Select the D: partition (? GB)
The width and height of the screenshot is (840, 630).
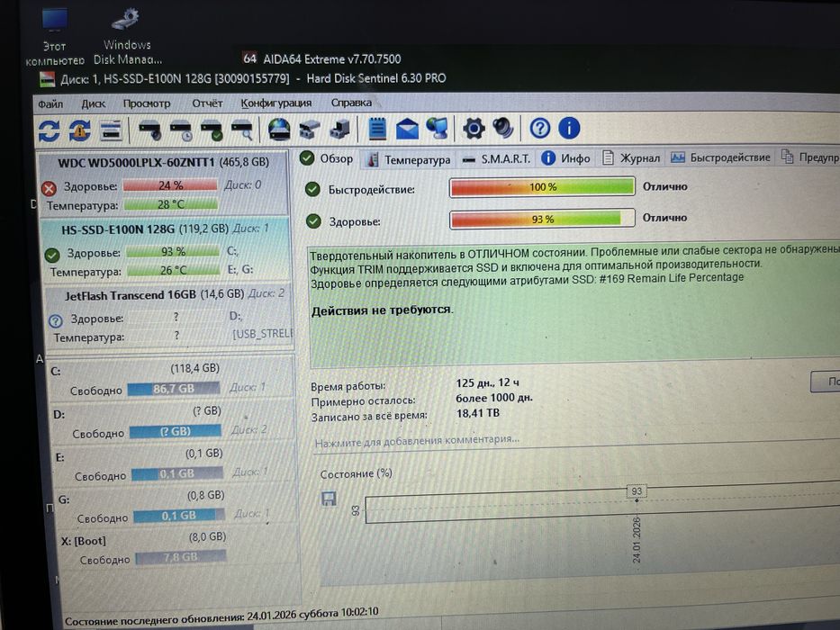[x=173, y=421]
